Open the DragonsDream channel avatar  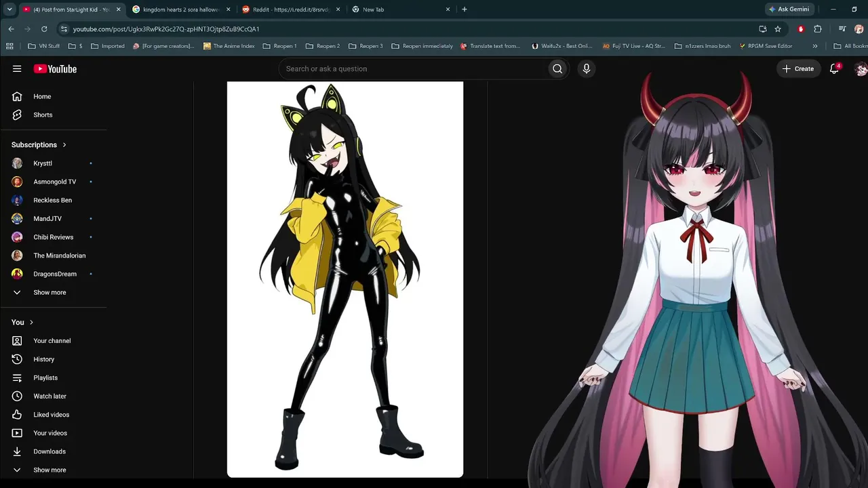[x=18, y=274]
